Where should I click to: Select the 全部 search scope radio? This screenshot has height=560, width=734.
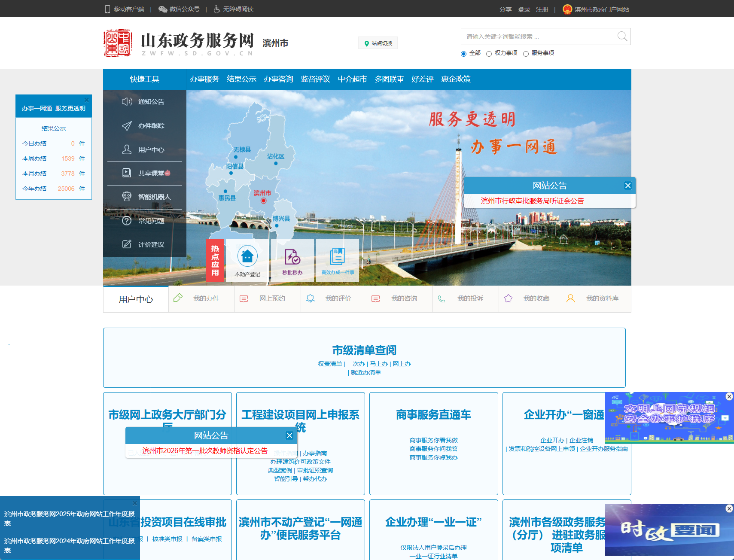tap(463, 53)
